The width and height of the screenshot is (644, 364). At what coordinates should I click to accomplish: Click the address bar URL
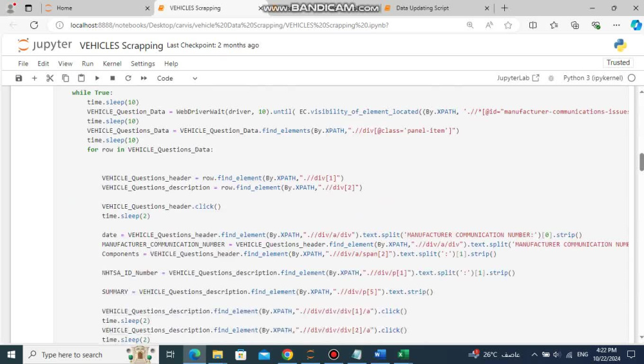pyautogui.click(x=229, y=25)
